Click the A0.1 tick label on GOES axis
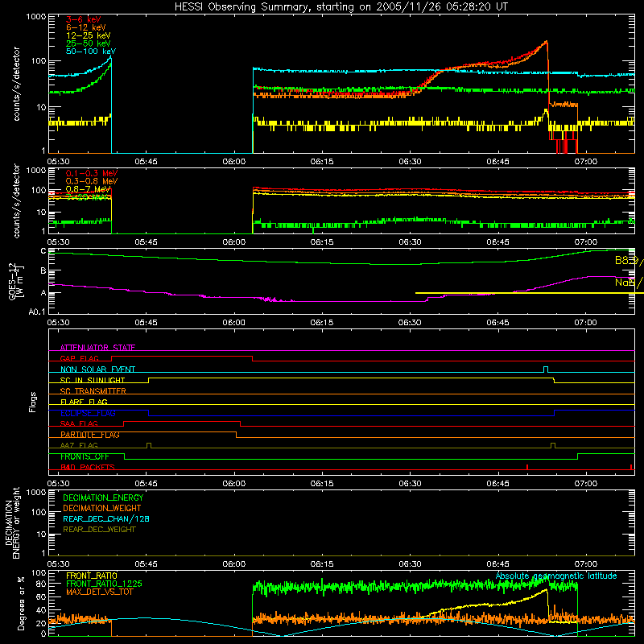Screen dimensions: 644x644 coord(37,312)
